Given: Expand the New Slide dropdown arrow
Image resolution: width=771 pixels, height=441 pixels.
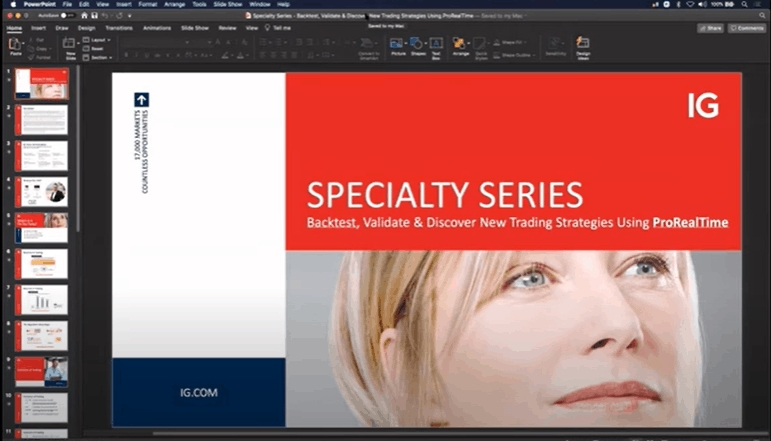Looking at the screenshot, I should [78, 43].
